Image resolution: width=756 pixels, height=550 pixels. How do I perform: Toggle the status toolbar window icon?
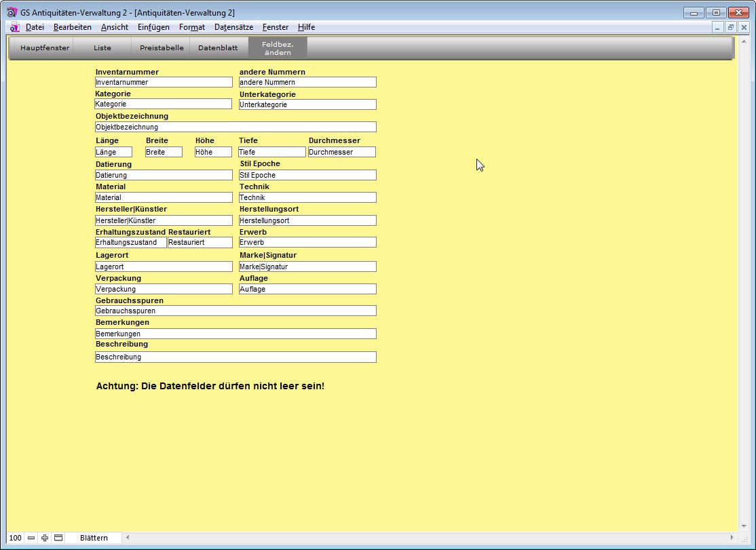[58, 538]
